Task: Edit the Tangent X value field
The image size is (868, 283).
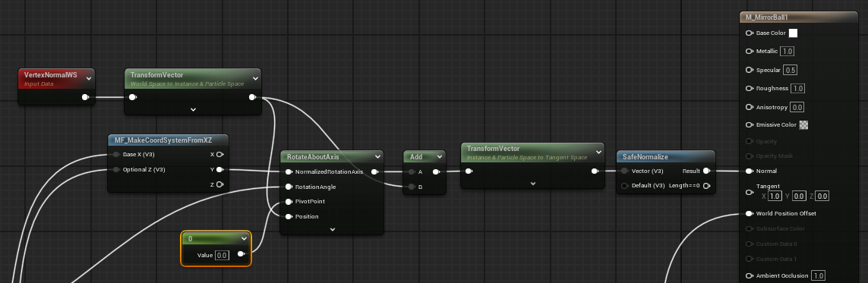Action: tap(775, 197)
